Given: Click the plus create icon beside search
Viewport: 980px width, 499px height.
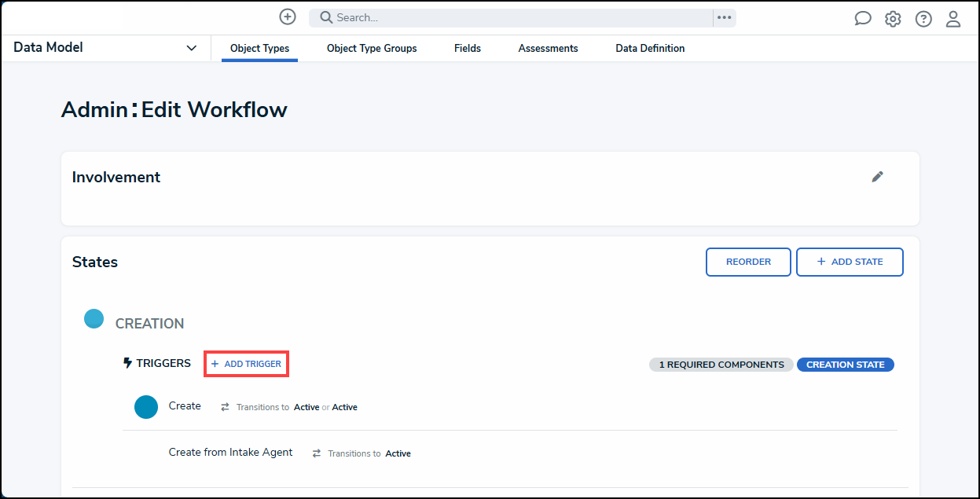Looking at the screenshot, I should [288, 17].
